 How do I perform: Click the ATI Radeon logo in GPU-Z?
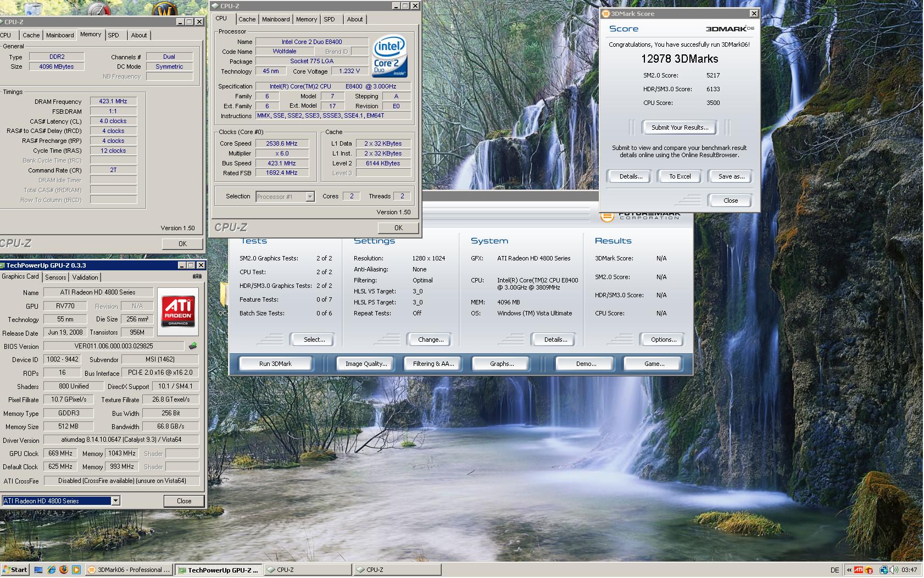[x=178, y=311]
